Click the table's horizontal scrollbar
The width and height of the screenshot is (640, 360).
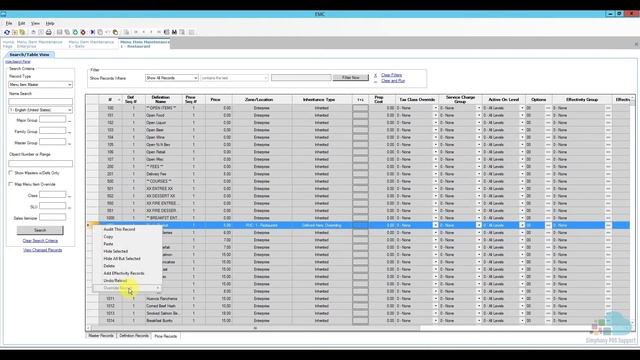255,328
